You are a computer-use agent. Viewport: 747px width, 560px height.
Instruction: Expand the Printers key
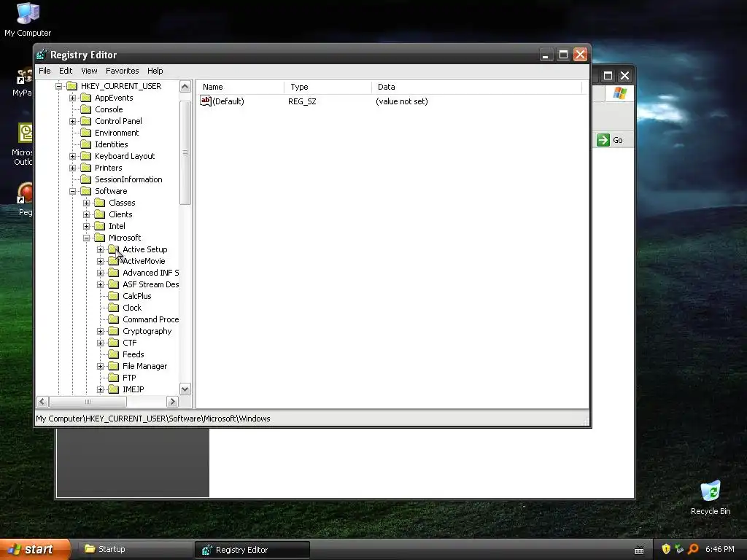click(x=72, y=168)
